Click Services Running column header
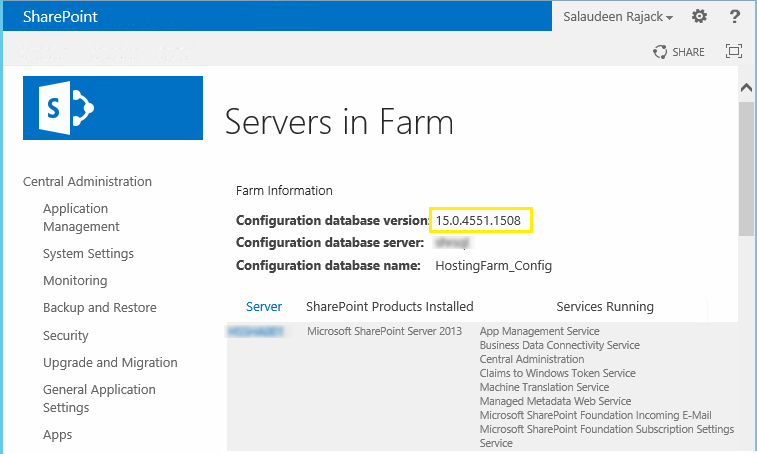The image size is (757, 454). click(605, 307)
